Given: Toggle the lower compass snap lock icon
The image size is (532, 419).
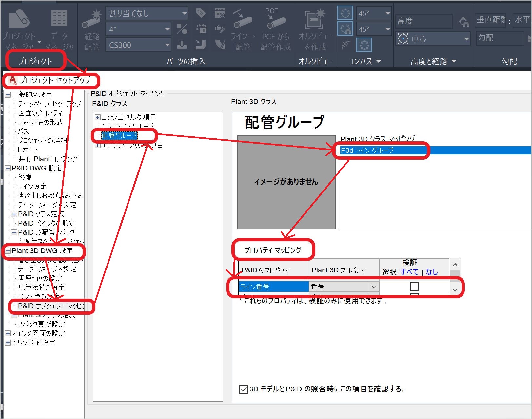Looking at the screenshot, I should (x=345, y=29).
